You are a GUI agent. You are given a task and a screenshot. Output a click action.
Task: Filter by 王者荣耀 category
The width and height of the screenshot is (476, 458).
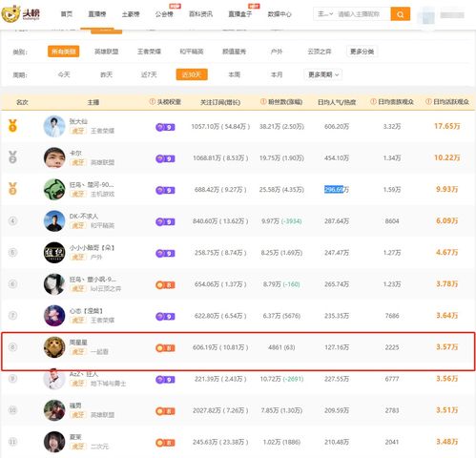tap(149, 52)
